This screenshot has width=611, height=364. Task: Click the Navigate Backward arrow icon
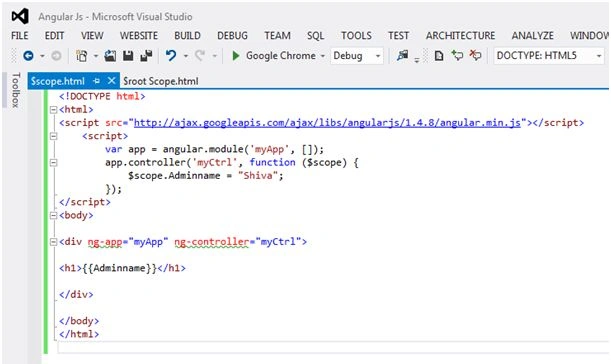point(28,56)
